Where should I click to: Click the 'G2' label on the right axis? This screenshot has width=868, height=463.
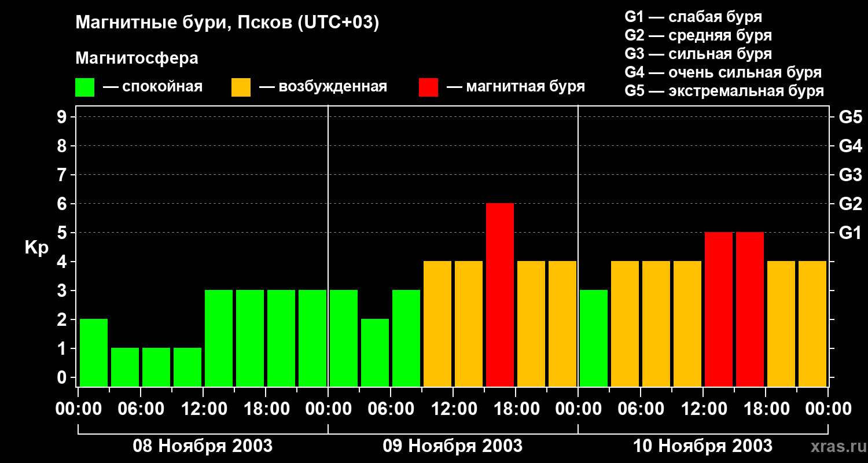pyautogui.click(x=850, y=204)
